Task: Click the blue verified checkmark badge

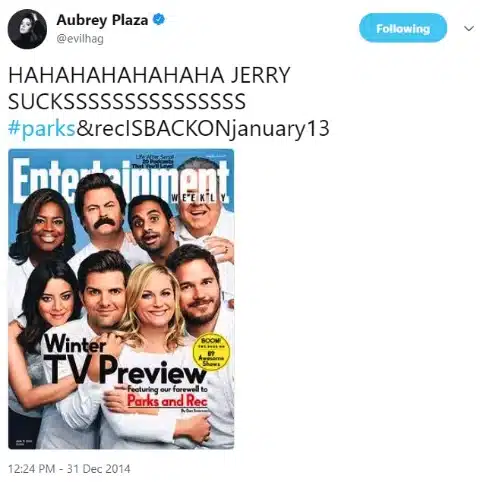Action: (158, 20)
